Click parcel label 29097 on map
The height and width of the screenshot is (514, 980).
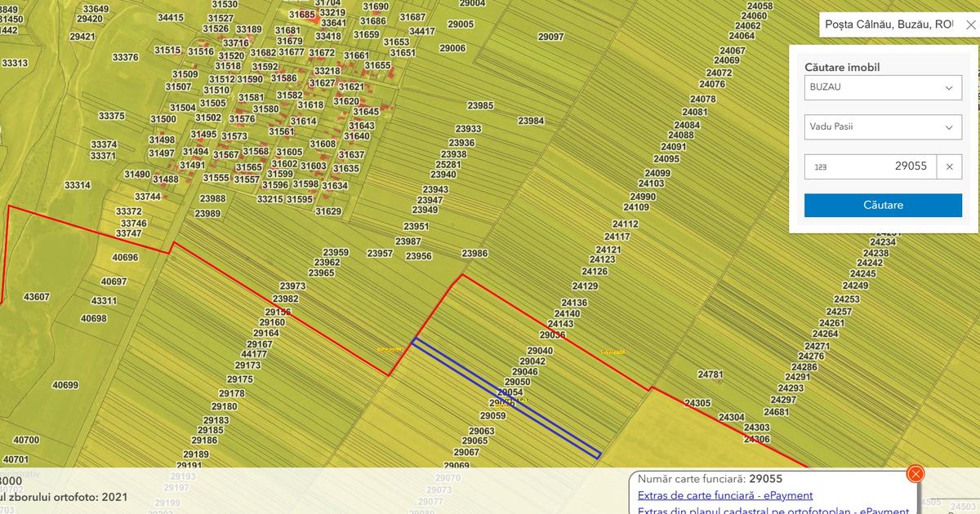coord(550,38)
